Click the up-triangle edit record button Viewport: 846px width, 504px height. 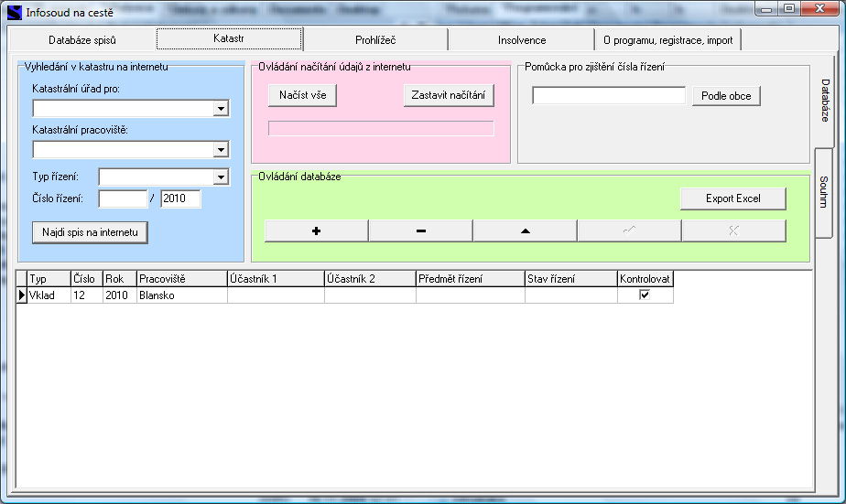pyautogui.click(x=525, y=231)
